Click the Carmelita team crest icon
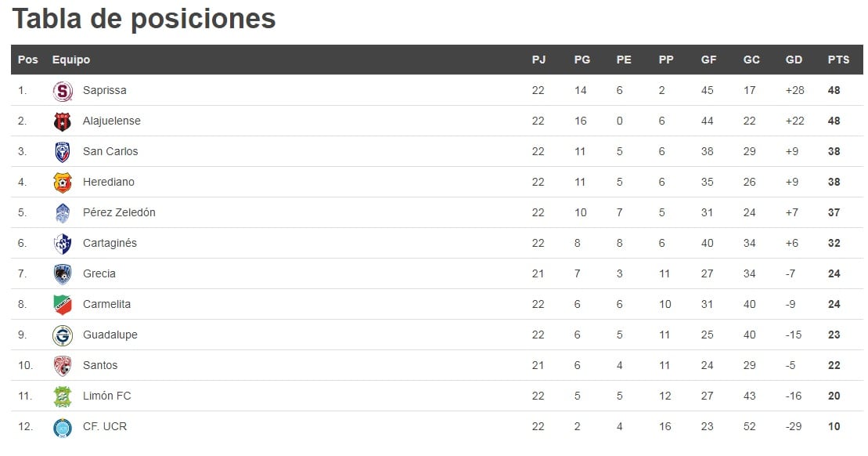868x456 pixels. (x=63, y=305)
